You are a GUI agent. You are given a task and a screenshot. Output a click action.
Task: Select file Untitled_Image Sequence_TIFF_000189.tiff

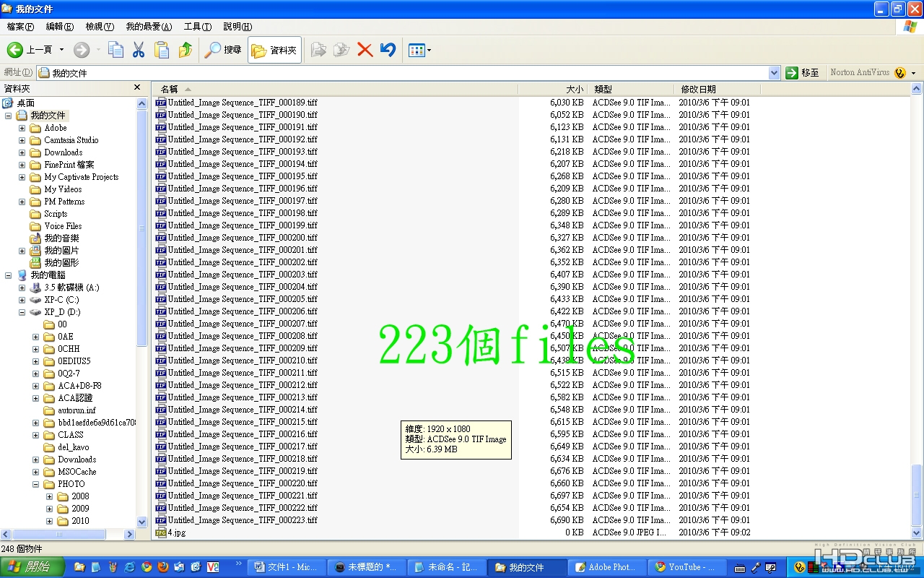tap(243, 103)
